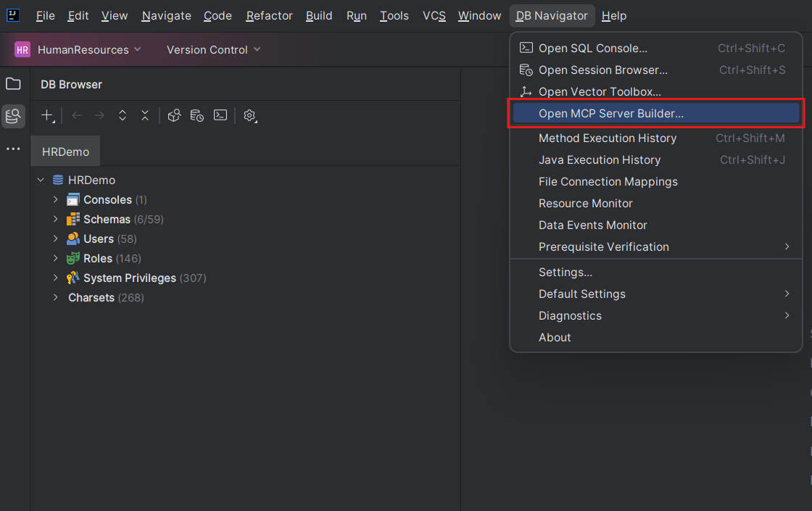Collapse the HRDemo root node
The width and height of the screenshot is (812, 511).
(41, 180)
